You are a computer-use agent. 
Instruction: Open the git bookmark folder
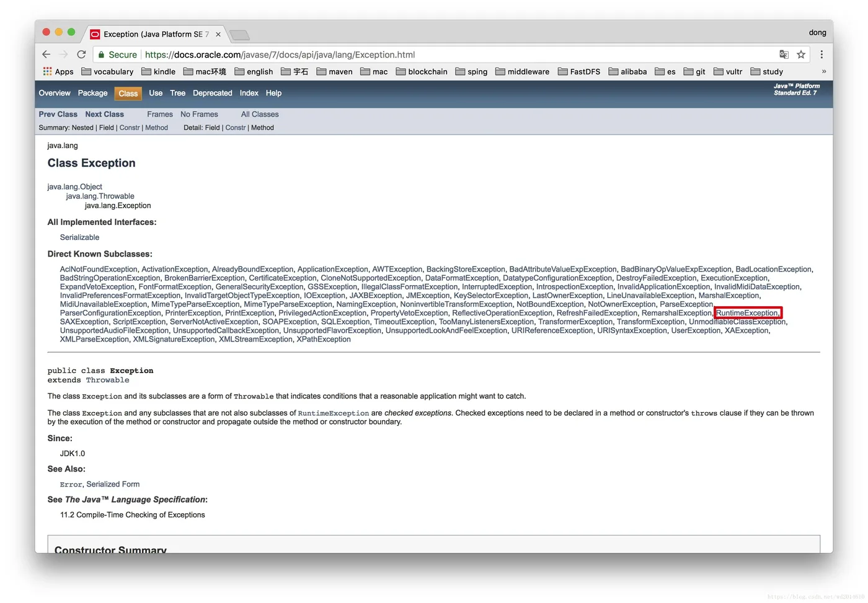[694, 72]
